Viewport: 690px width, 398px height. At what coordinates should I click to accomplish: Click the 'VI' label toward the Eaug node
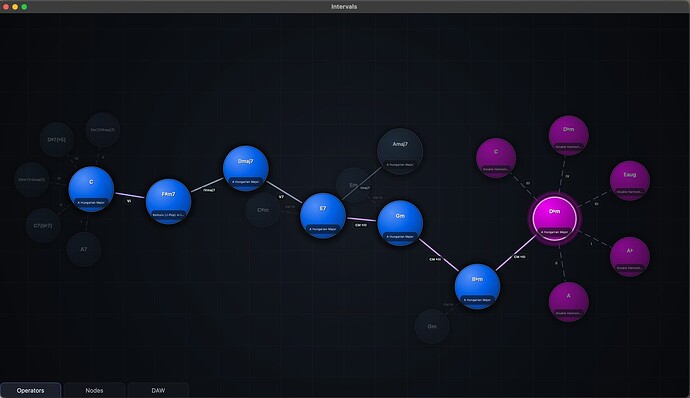596,204
